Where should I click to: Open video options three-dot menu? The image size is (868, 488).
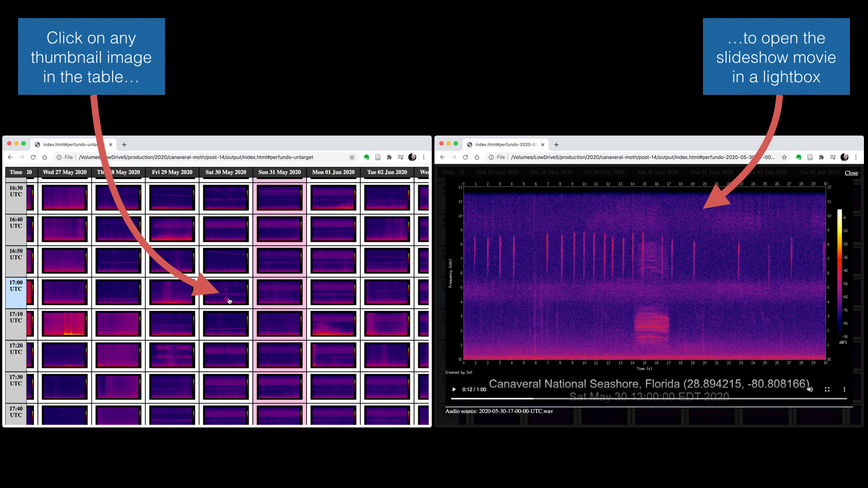coord(844,389)
